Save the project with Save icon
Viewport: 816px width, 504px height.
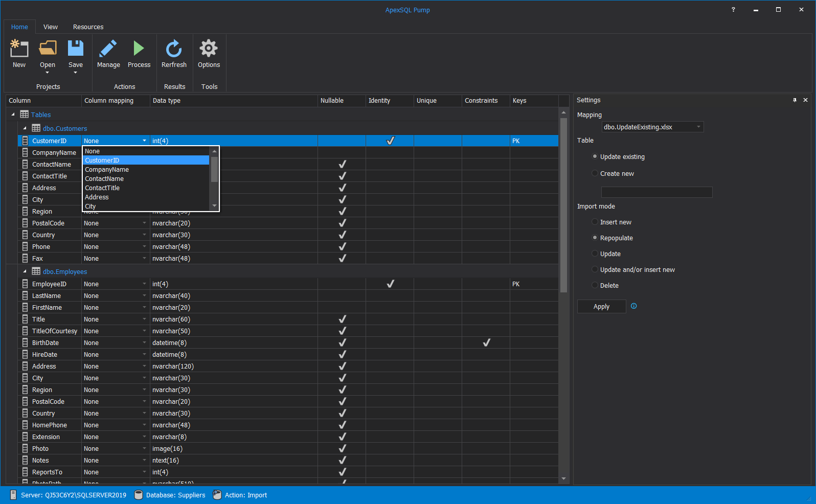coord(76,48)
